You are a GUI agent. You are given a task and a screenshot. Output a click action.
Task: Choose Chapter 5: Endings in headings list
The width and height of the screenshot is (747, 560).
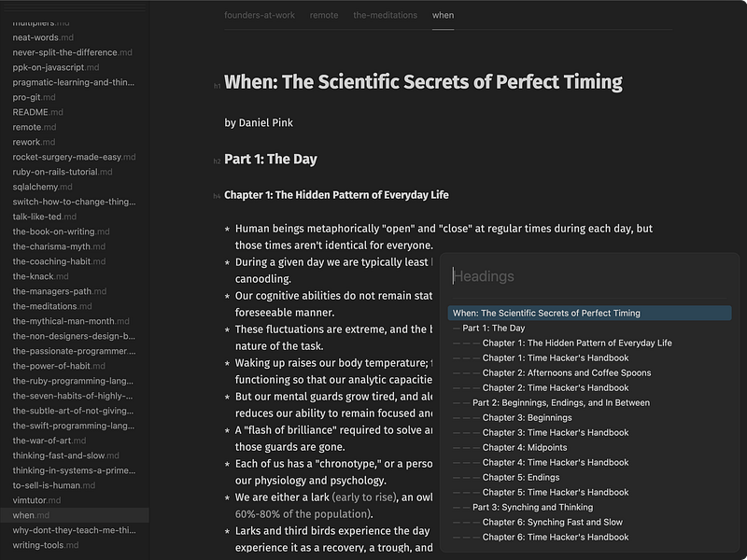520,478
